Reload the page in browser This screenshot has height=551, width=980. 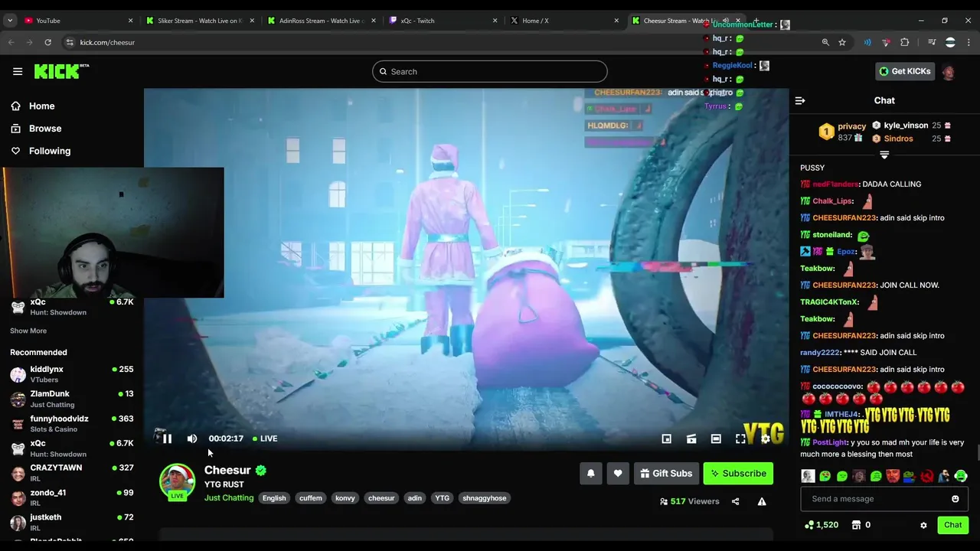tap(47, 42)
